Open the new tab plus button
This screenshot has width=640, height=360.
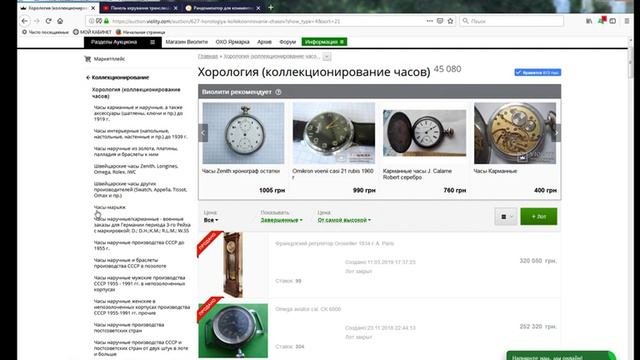271,7
